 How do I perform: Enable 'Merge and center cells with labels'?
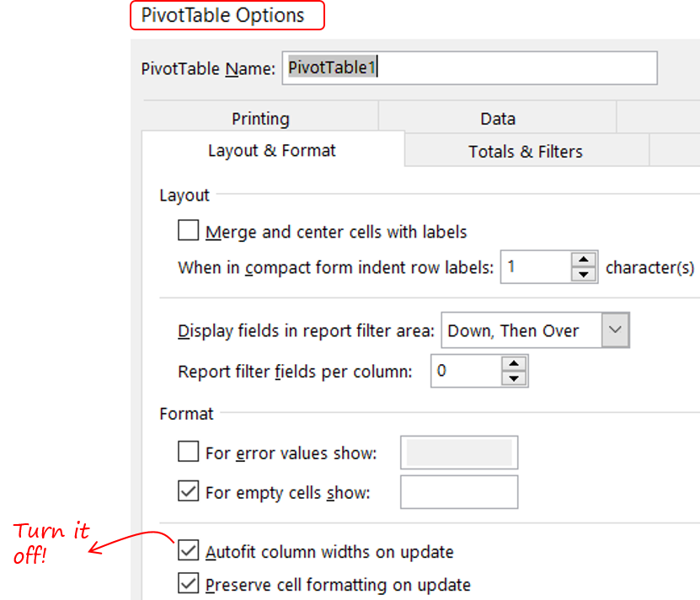coord(188,232)
